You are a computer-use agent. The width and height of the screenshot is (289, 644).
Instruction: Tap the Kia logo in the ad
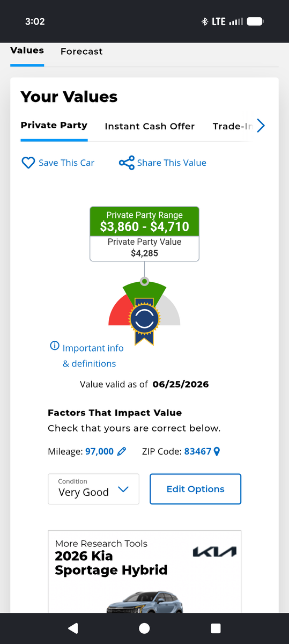click(x=214, y=552)
